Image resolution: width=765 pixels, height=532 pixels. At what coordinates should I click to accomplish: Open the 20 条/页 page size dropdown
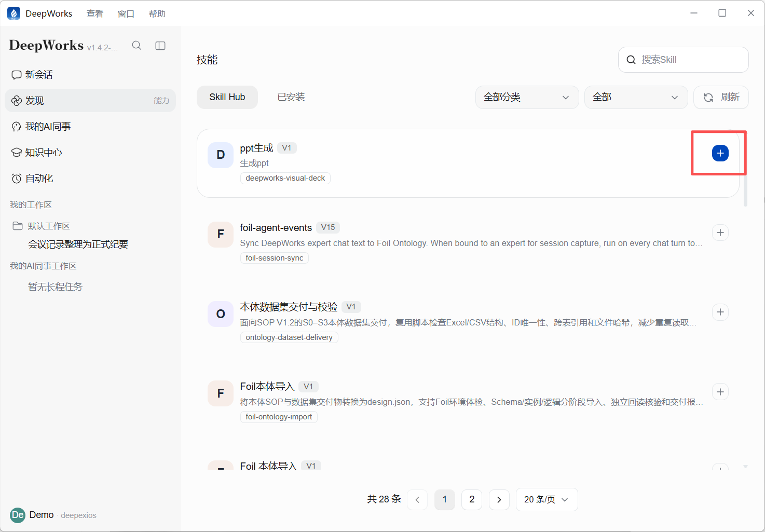pos(547,499)
